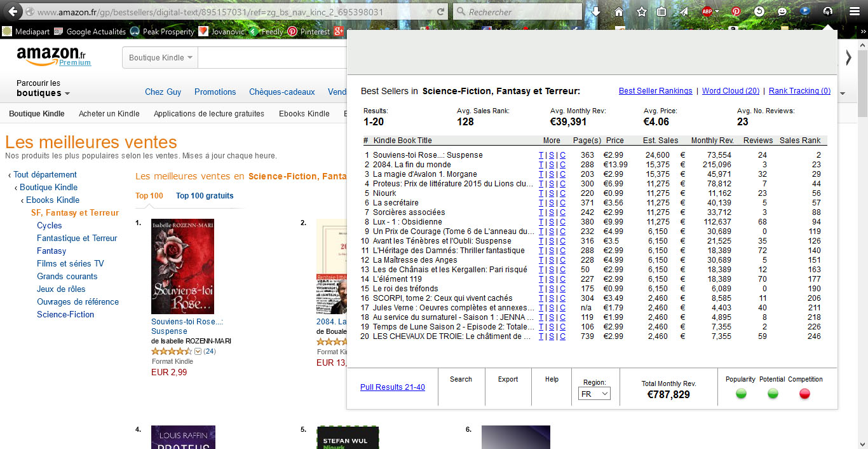Image resolution: width=868 pixels, height=449 pixels.
Task: Open the Promotions navigation item
Action: coord(215,92)
